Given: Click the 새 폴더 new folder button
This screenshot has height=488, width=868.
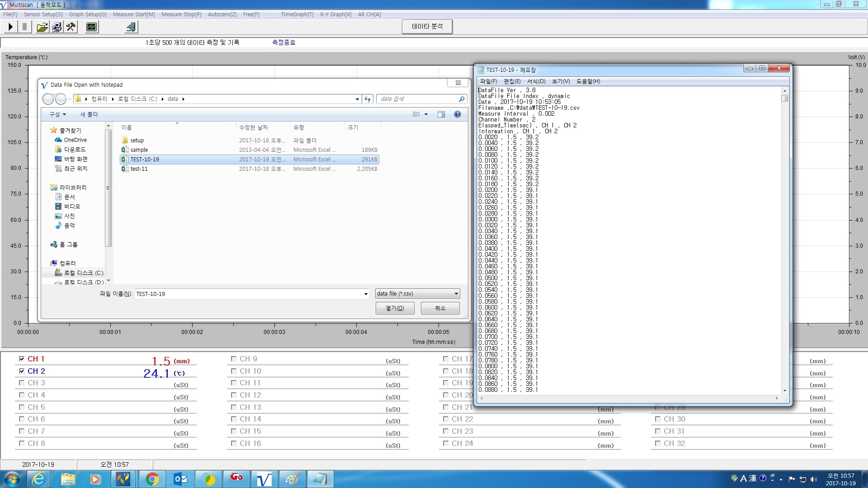Looking at the screenshot, I should (89, 114).
